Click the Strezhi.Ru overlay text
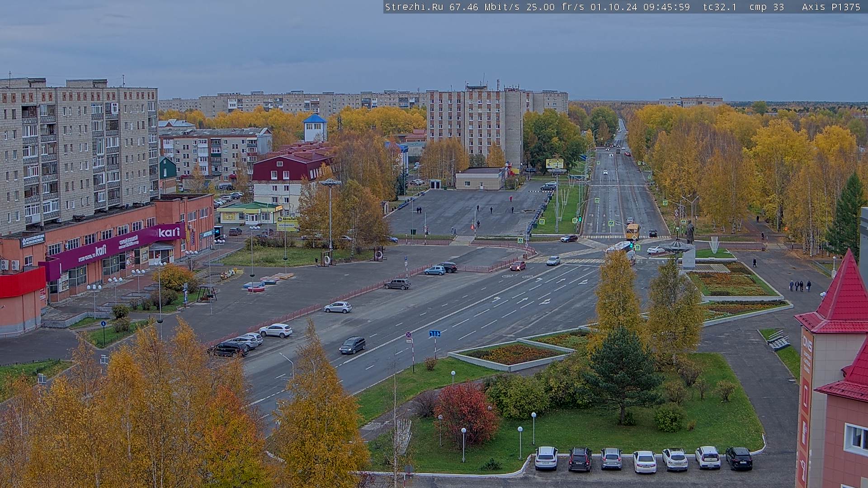 tap(414, 7)
